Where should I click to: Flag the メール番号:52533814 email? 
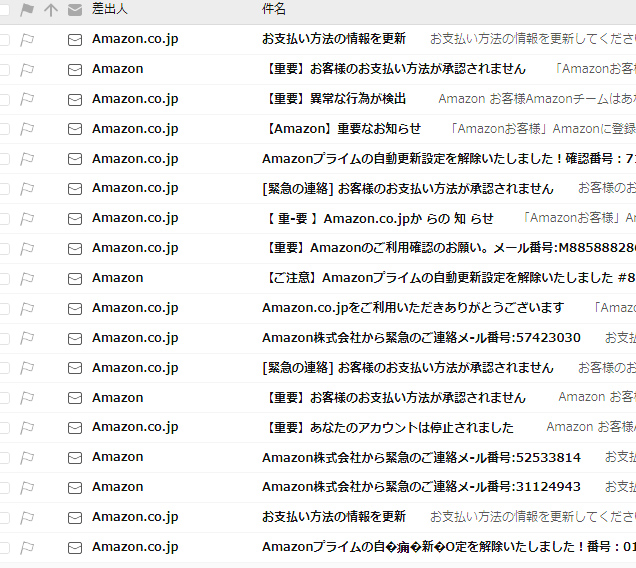[27, 458]
